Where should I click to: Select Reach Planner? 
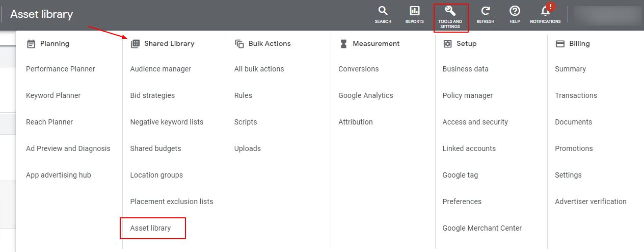coord(49,122)
